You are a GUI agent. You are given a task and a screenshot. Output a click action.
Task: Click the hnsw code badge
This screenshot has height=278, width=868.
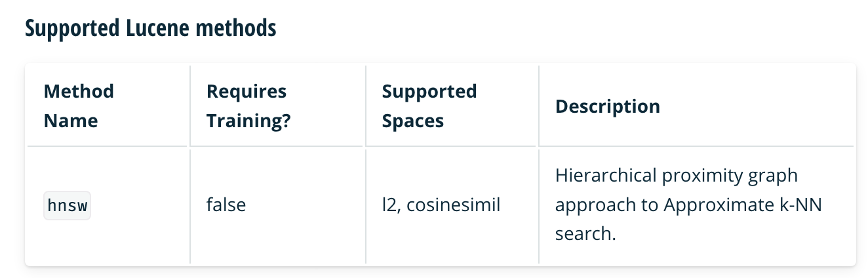click(67, 205)
